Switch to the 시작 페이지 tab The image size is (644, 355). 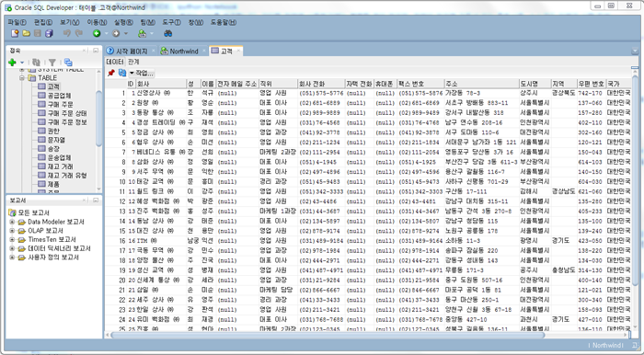pyautogui.click(x=132, y=51)
